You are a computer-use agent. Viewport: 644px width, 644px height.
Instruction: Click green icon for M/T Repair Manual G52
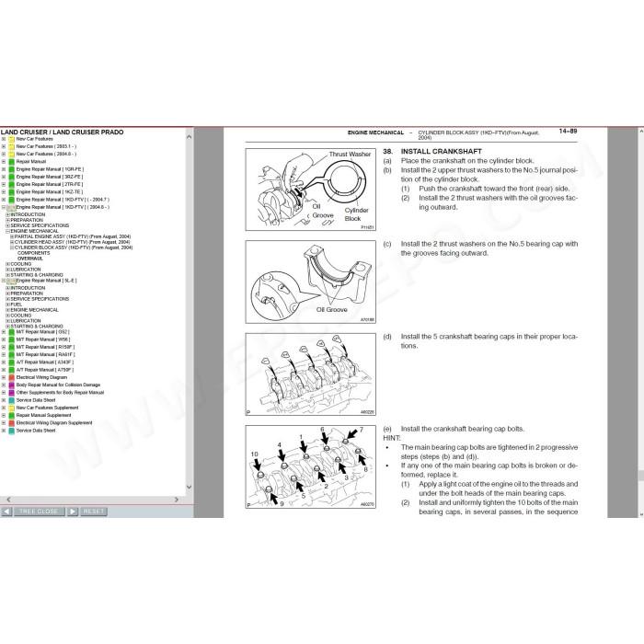pyautogui.click(x=11, y=332)
